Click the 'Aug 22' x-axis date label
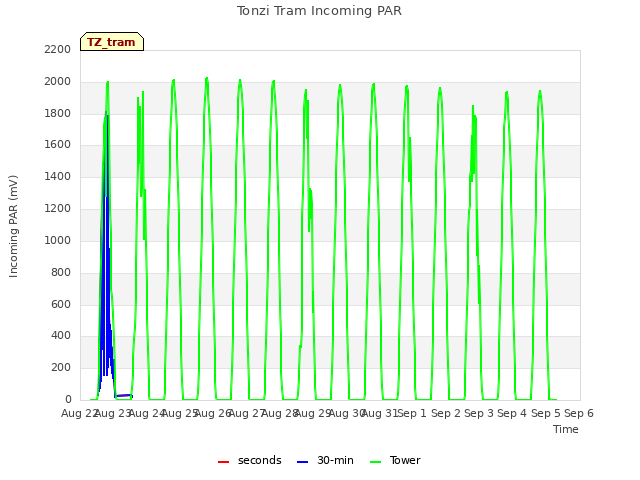Image resolution: width=640 pixels, height=480 pixels. click(79, 413)
